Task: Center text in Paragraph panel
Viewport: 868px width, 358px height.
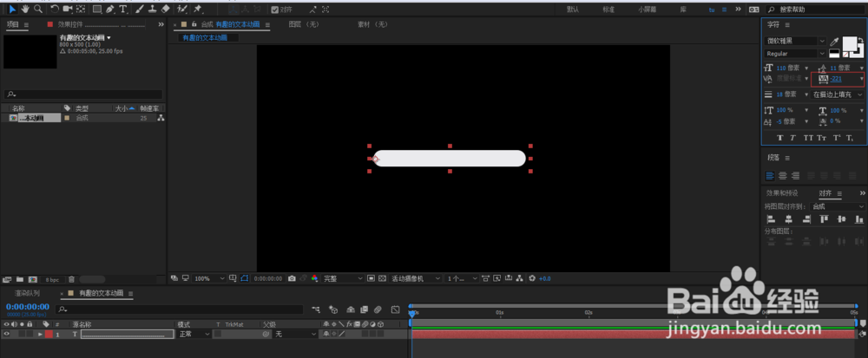Action: (783, 176)
